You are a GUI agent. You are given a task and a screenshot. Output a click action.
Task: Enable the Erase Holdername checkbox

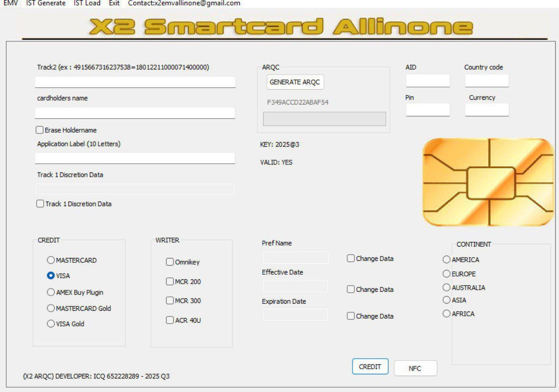pyautogui.click(x=40, y=130)
